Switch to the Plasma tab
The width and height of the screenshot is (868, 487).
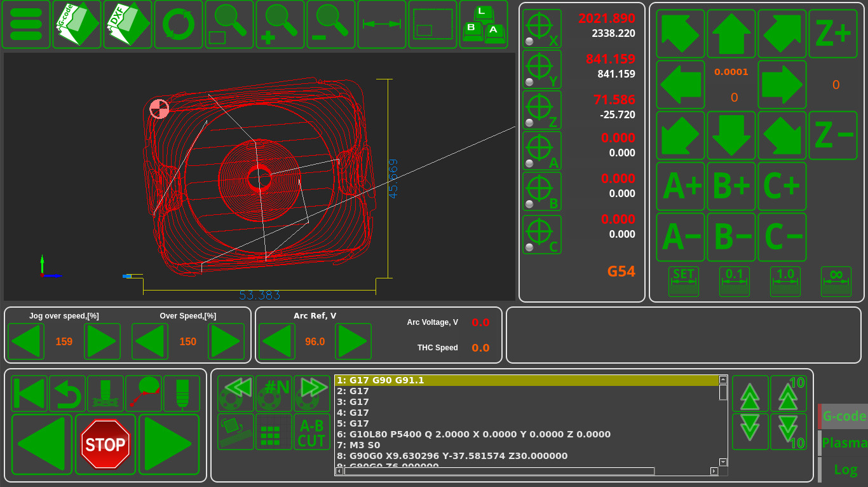point(844,443)
